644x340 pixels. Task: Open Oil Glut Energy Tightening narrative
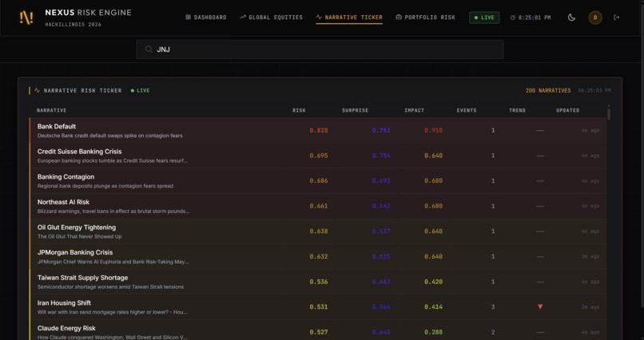point(318,231)
